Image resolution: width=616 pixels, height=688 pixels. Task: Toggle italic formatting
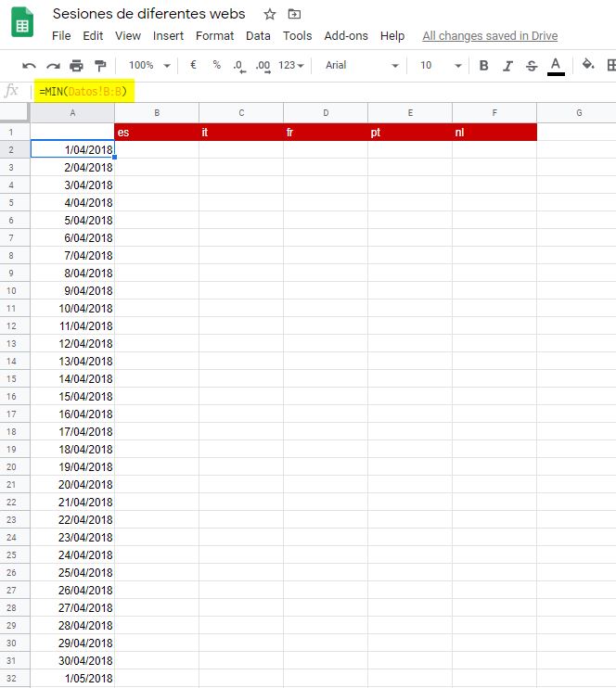[507, 66]
